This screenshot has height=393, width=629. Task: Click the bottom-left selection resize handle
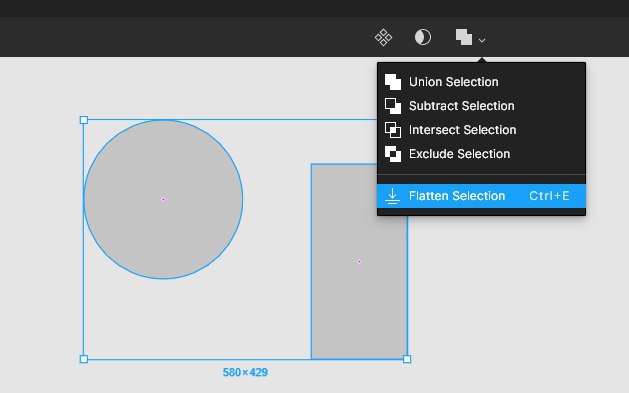[84, 359]
